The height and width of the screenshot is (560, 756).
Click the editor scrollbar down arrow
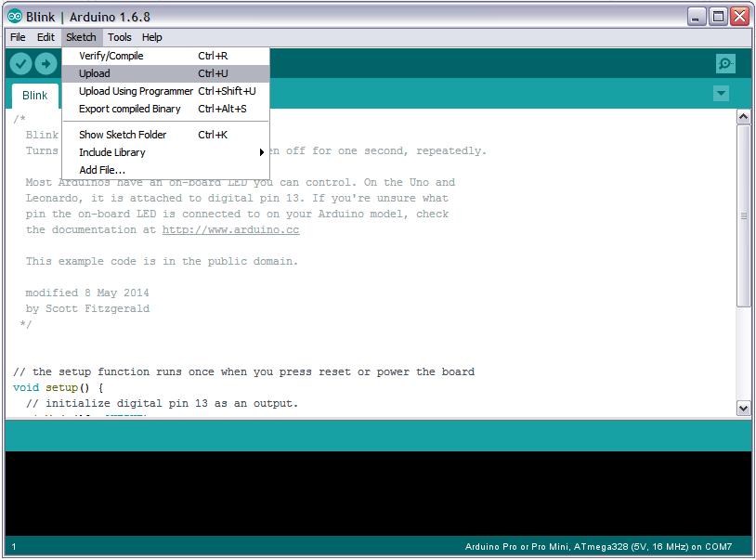743,409
